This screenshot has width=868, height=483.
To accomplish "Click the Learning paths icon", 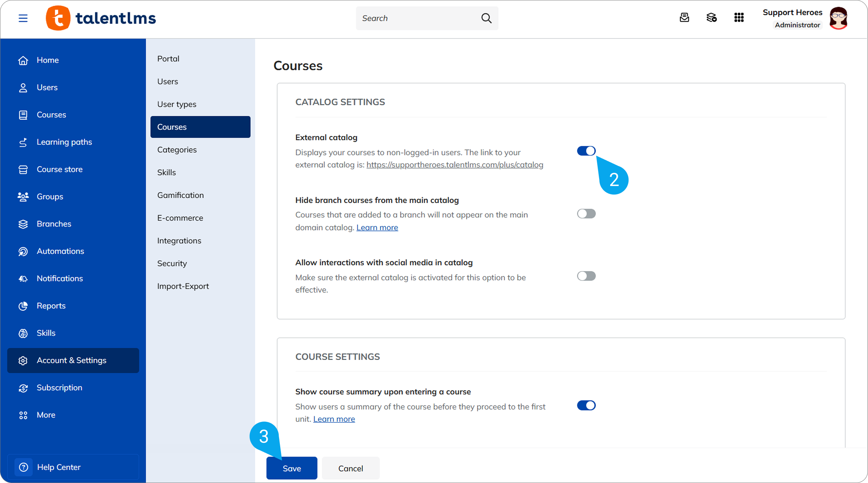I will coord(23,142).
